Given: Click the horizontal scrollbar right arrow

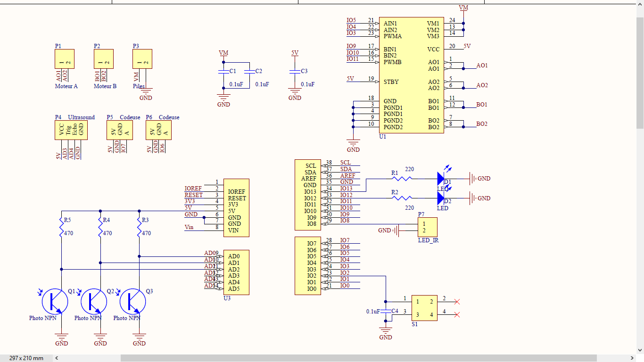Looking at the screenshot, I should (633, 358).
